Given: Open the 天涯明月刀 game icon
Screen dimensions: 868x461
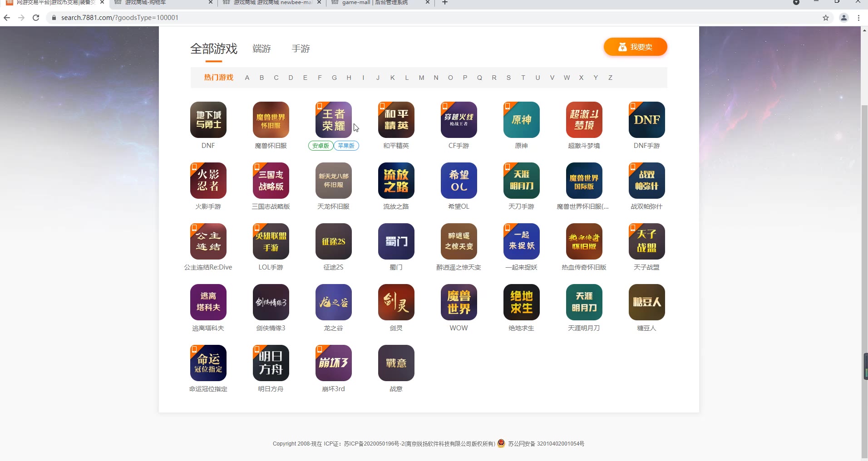Looking at the screenshot, I should (584, 302).
